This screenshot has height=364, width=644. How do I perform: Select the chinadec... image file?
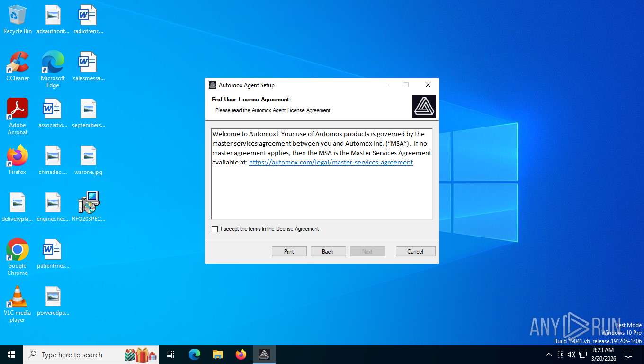point(53,160)
